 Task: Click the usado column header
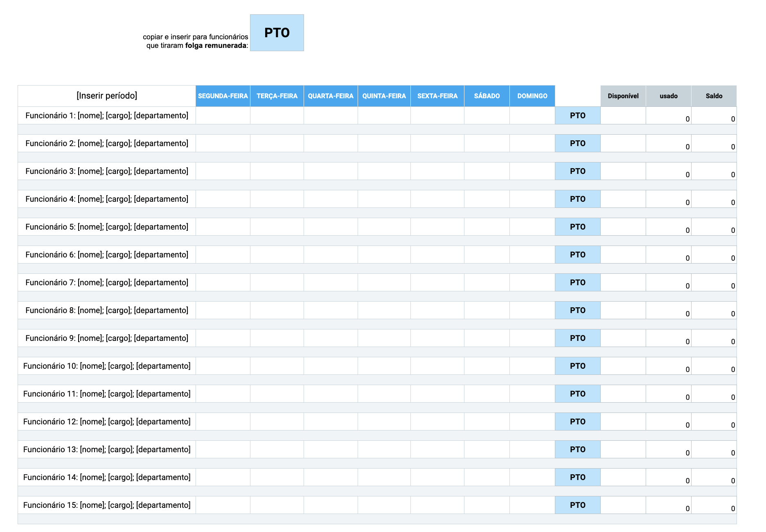pyautogui.click(x=669, y=96)
